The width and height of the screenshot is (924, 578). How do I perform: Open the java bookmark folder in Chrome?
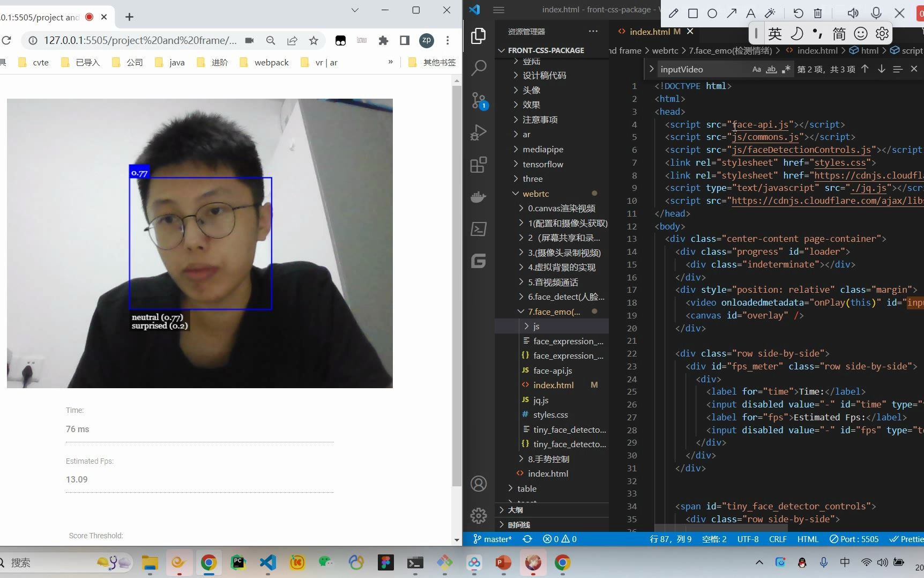(x=170, y=62)
